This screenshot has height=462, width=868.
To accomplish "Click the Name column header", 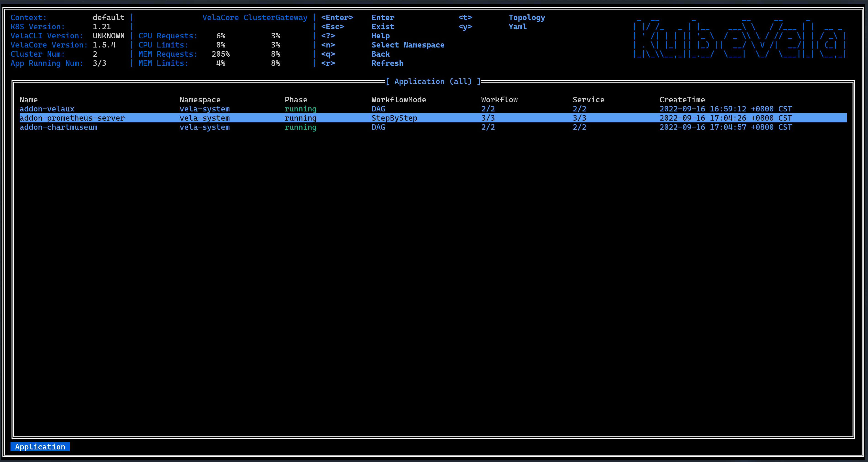I will 29,100.
